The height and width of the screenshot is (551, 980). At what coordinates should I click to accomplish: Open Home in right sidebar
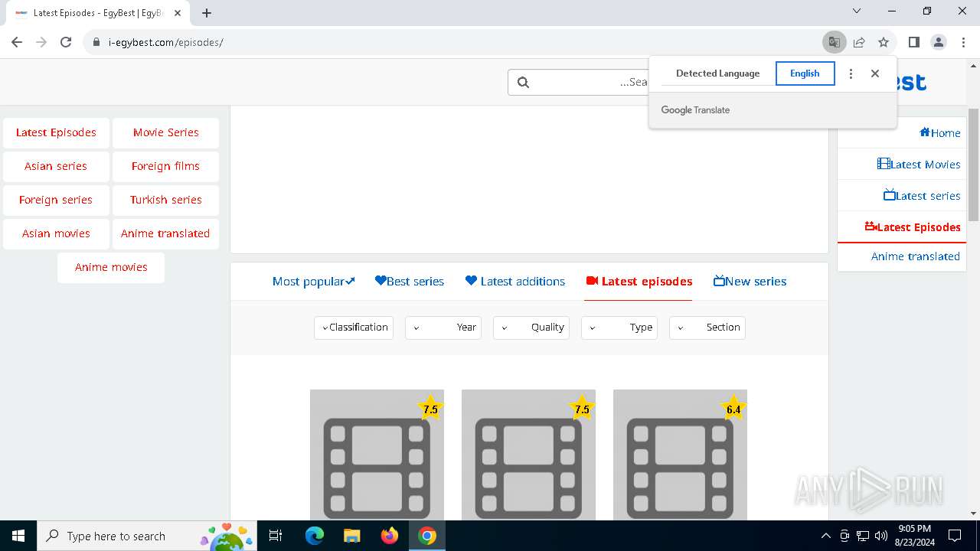pos(902,133)
